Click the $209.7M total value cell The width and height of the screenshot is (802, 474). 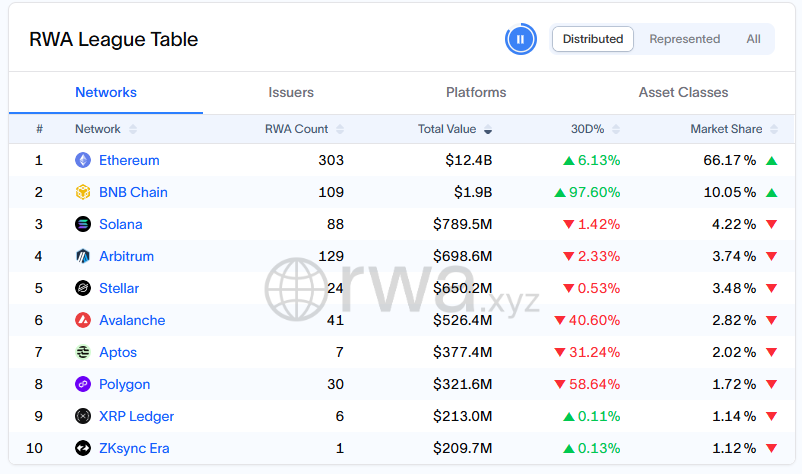coord(462,448)
